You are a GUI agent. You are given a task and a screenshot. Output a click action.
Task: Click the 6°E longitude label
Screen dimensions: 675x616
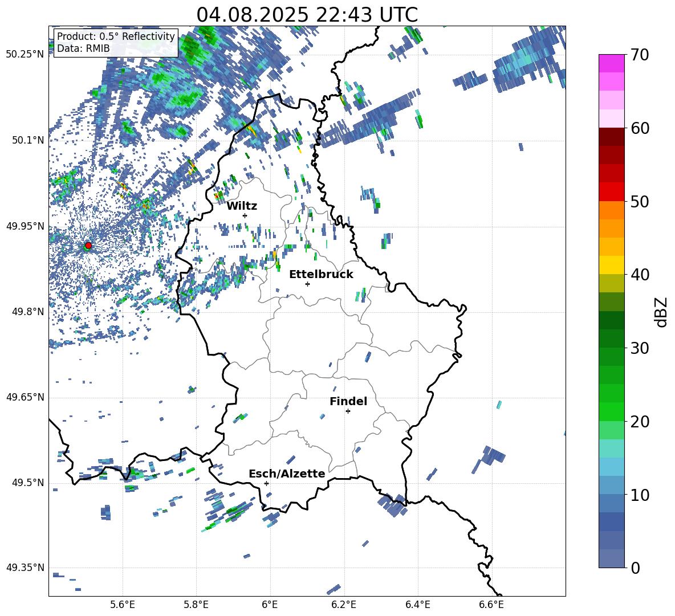click(x=270, y=605)
